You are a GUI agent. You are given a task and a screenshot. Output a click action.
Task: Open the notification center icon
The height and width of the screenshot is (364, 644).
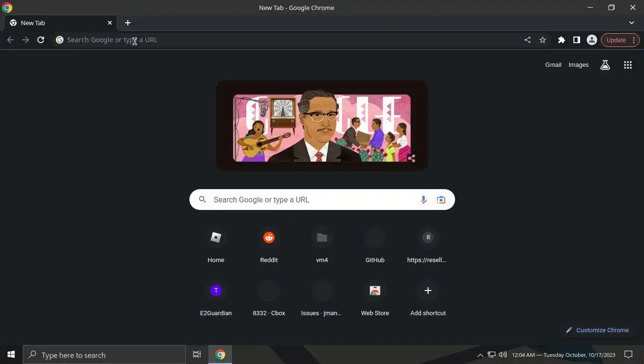pyautogui.click(x=628, y=355)
